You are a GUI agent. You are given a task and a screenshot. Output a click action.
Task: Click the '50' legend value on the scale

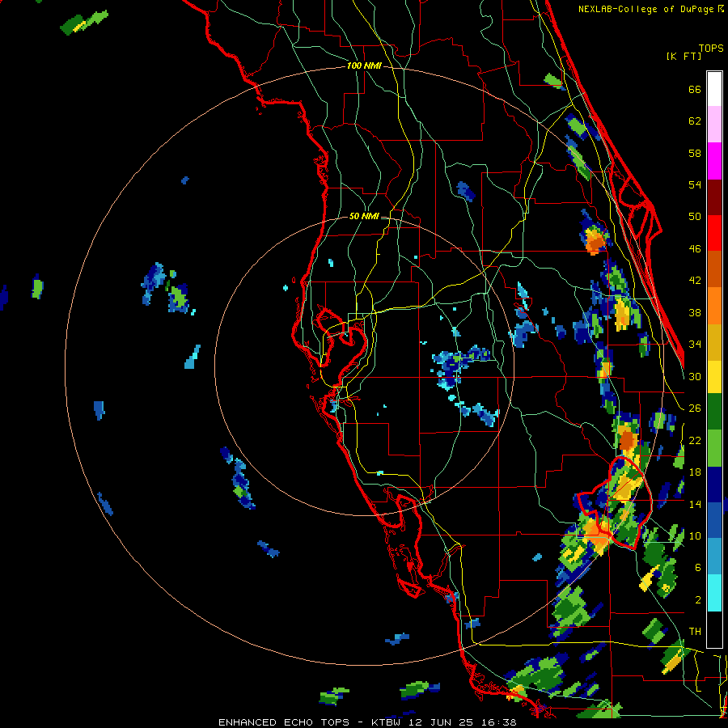point(695,217)
